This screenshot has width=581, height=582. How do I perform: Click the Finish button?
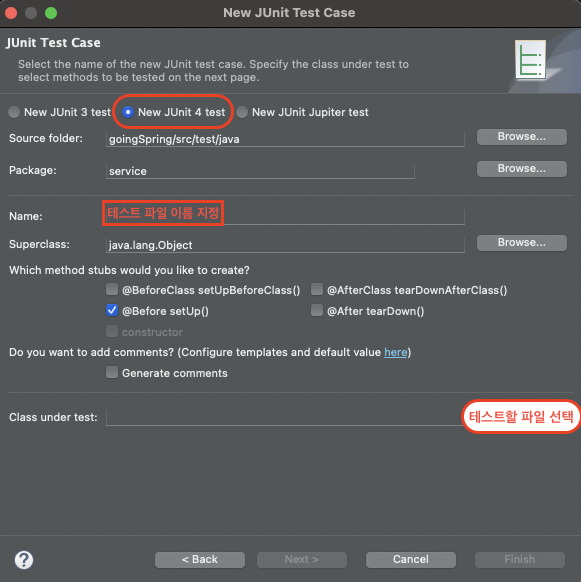click(x=520, y=560)
